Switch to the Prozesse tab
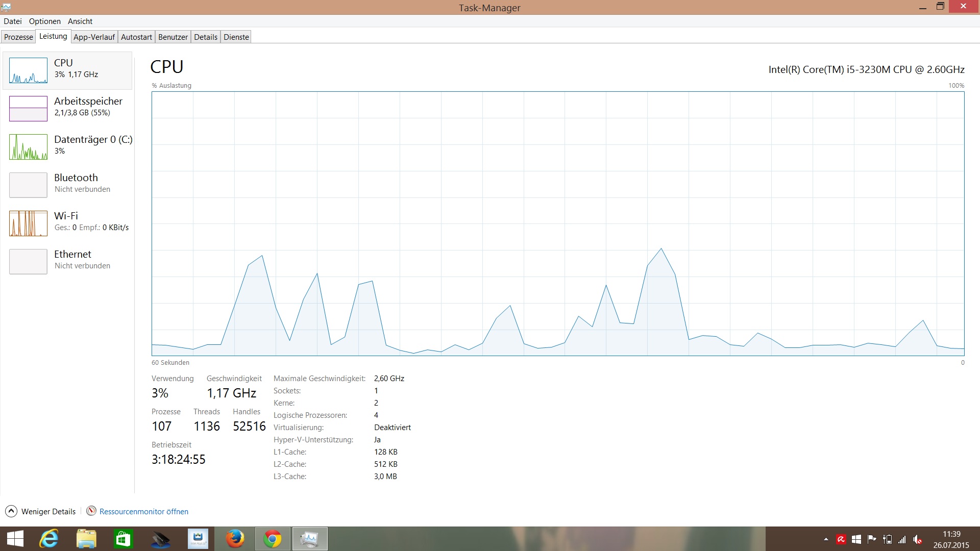The height and width of the screenshot is (551, 980). 18,37
